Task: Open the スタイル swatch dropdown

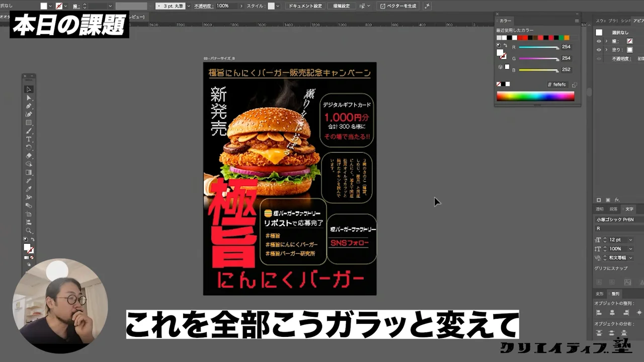Action: click(x=278, y=6)
